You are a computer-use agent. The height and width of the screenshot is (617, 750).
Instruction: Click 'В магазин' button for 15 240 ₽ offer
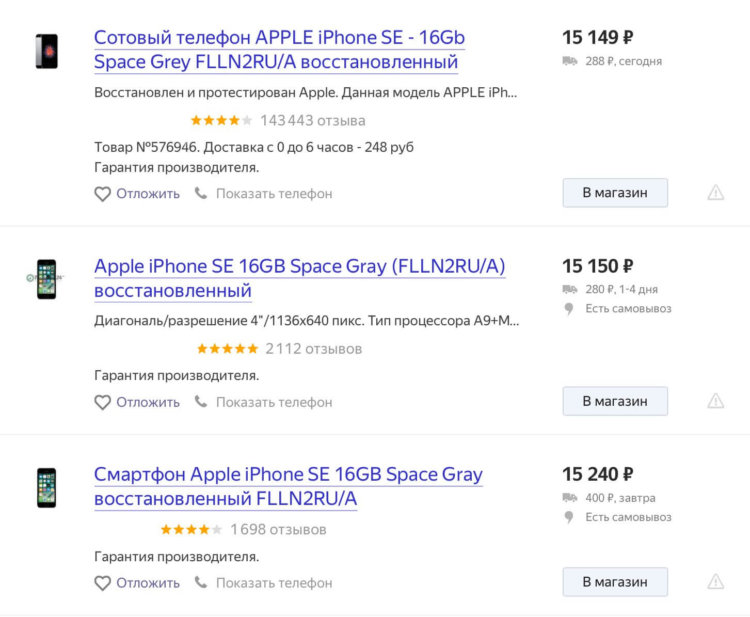[615, 582]
